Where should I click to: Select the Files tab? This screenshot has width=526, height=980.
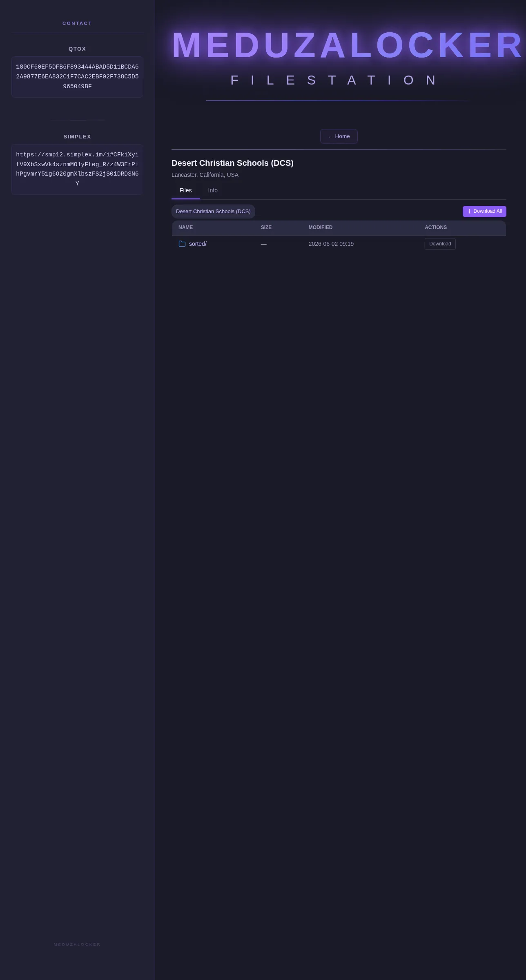(186, 190)
